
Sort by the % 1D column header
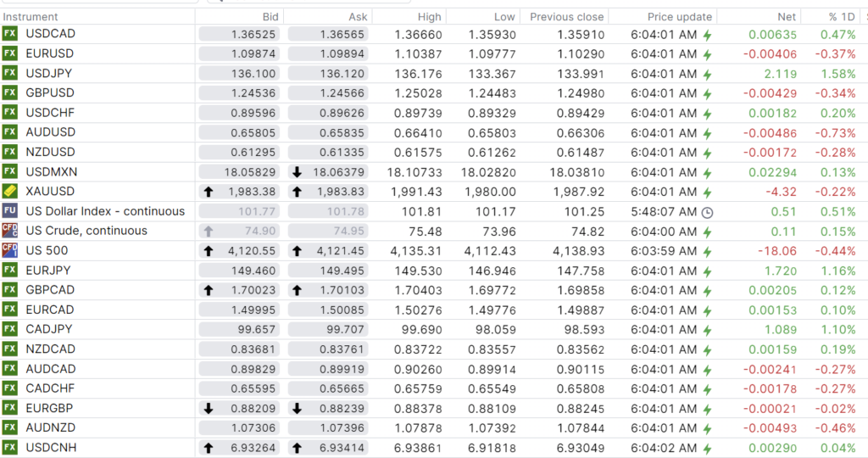coord(841,17)
